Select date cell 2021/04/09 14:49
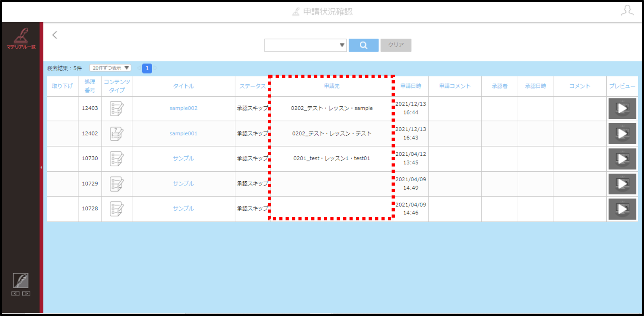644x316 pixels. pyautogui.click(x=411, y=183)
